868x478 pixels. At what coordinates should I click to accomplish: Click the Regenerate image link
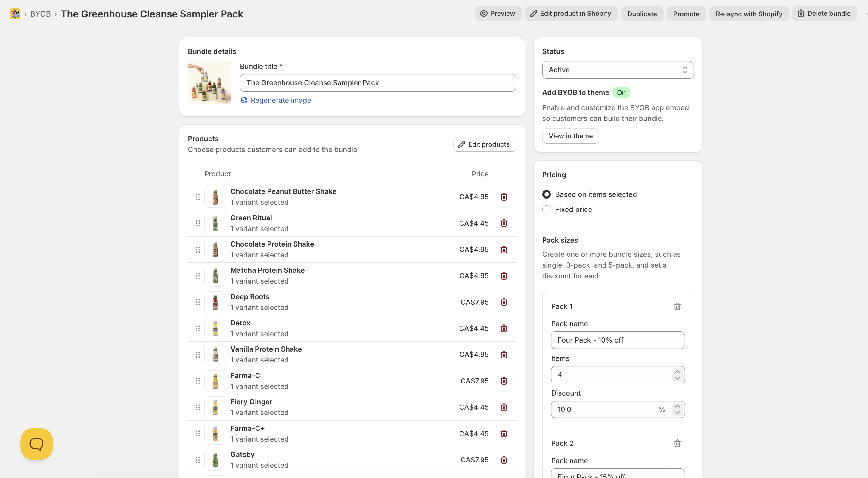[x=276, y=100]
